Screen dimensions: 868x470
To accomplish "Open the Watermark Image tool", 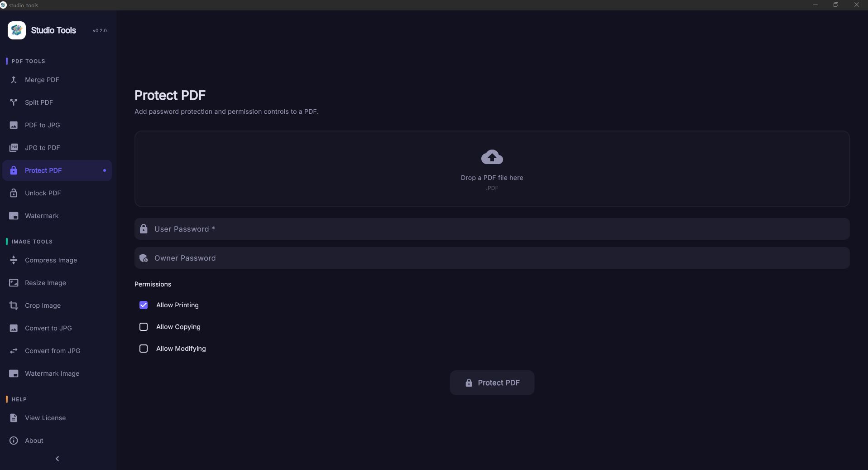I will click(x=52, y=373).
